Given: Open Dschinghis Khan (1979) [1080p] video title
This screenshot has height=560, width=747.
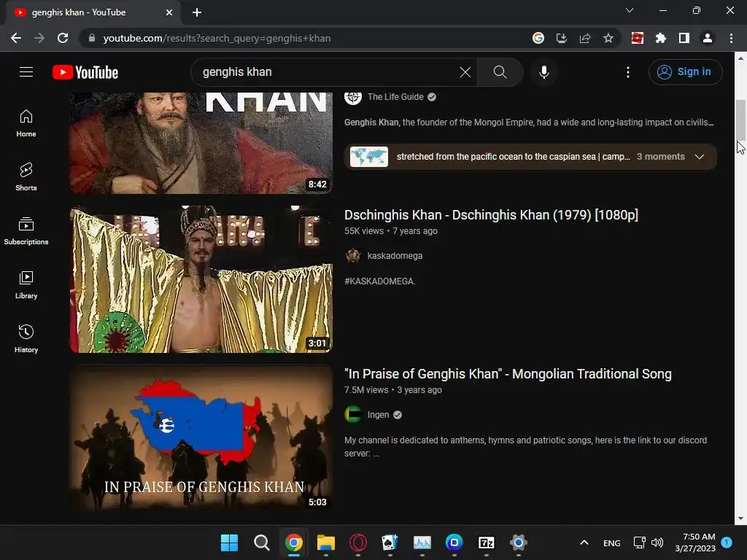Looking at the screenshot, I should click(x=491, y=215).
